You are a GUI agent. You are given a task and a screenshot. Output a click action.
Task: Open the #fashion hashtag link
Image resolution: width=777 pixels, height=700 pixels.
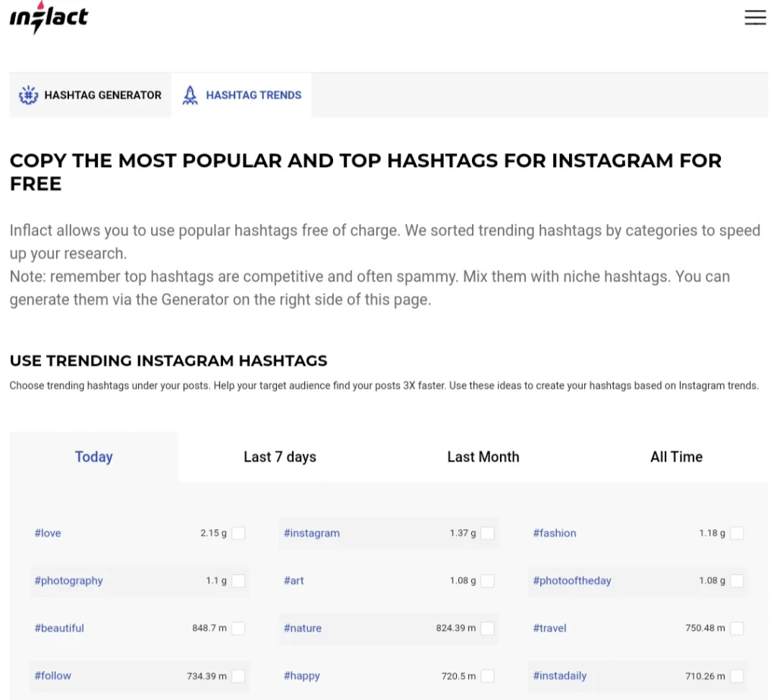click(x=555, y=533)
